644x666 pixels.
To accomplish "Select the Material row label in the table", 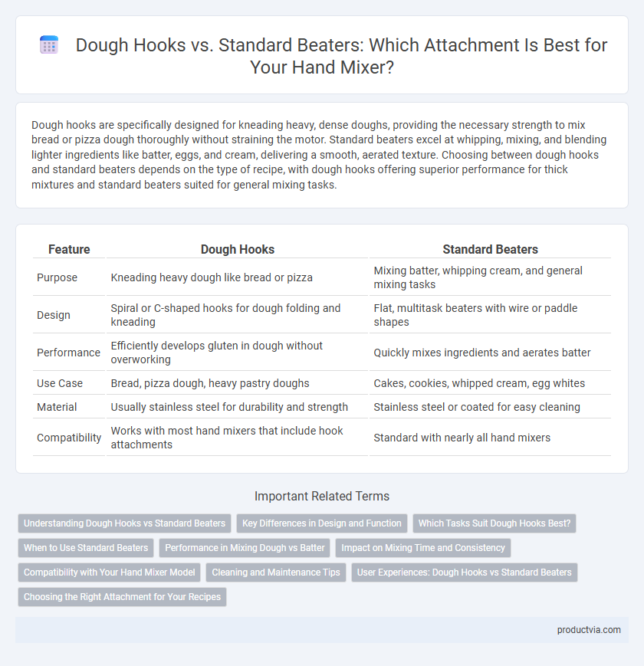I will pos(57,407).
